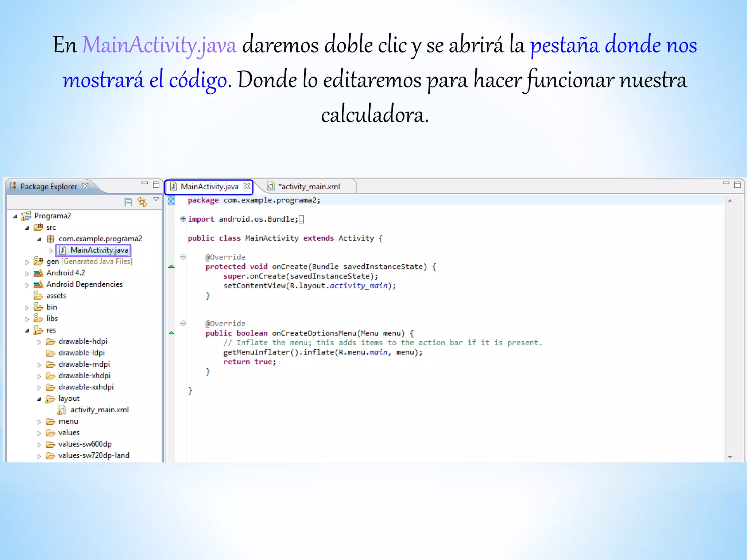Select the libs folder icon
The image size is (747, 560).
(38, 318)
